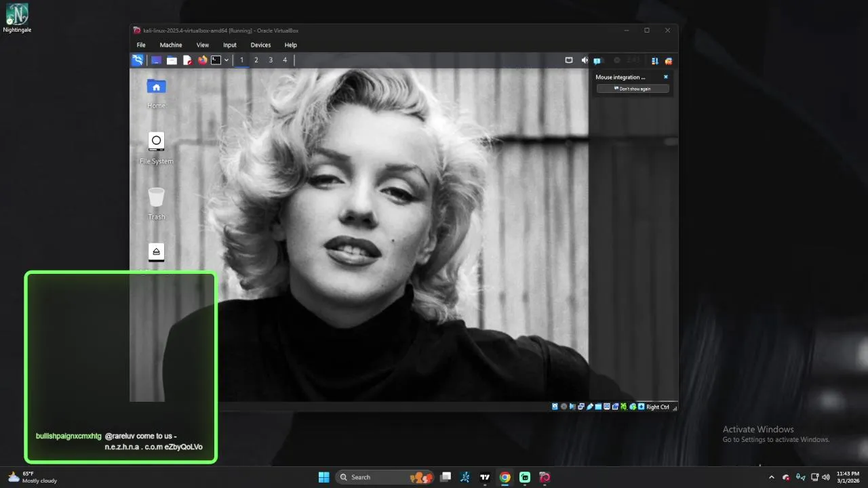Dismiss the Mouse integration notification
868x488 pixels.
tap(666, 77)
